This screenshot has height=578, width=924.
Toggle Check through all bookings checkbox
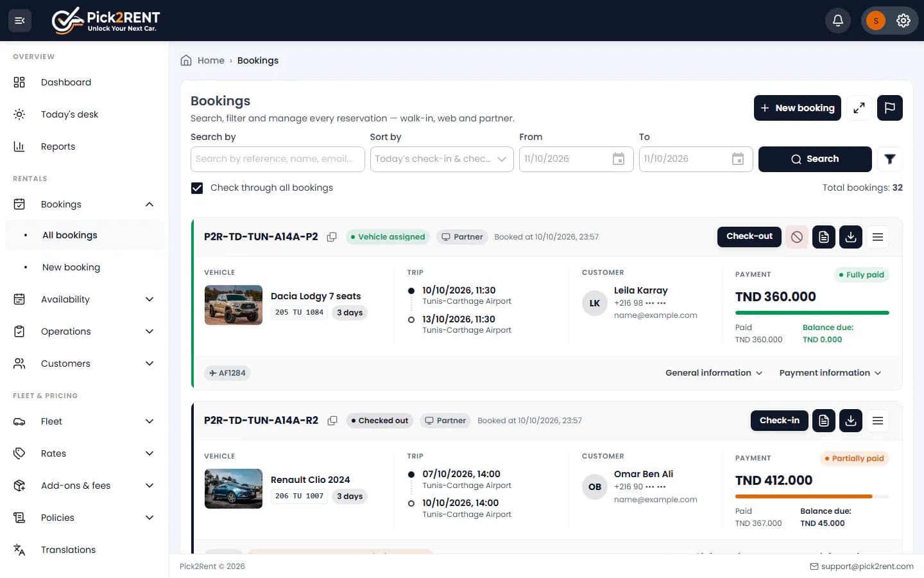click(x=197, y=188)
